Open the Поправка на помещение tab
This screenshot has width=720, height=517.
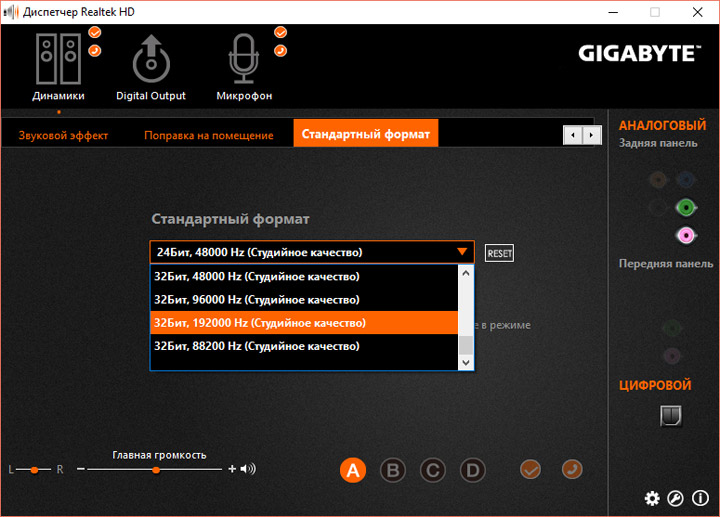208,135
